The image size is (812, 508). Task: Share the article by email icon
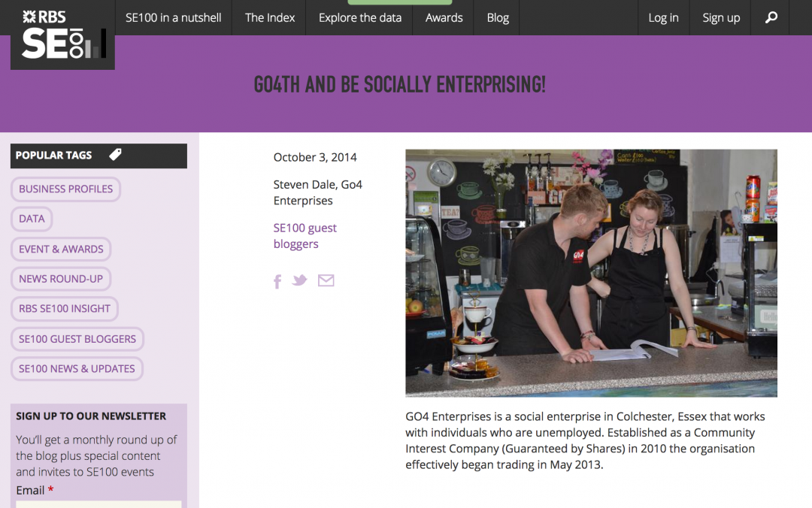tap(326, 280)
